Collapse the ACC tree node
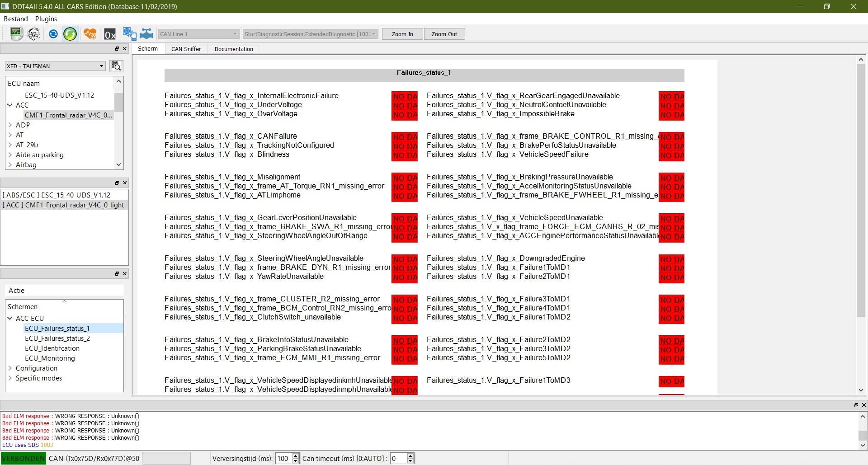 tap(10, 105)
